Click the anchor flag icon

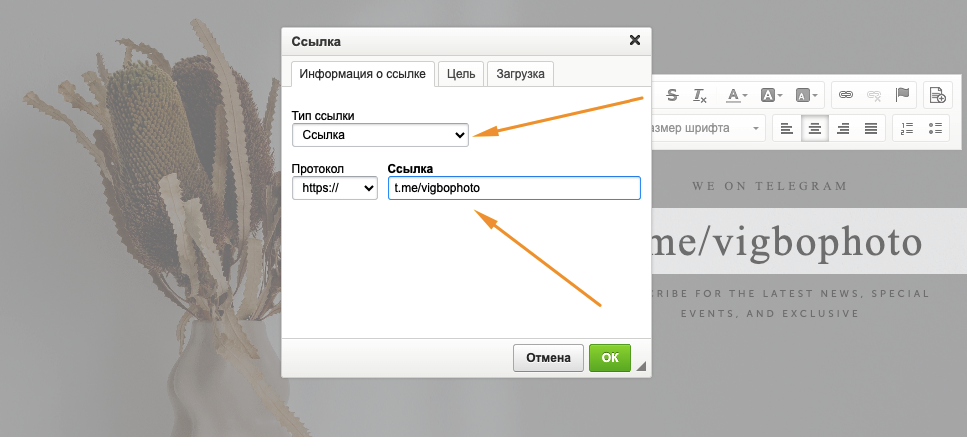(902, 95)
